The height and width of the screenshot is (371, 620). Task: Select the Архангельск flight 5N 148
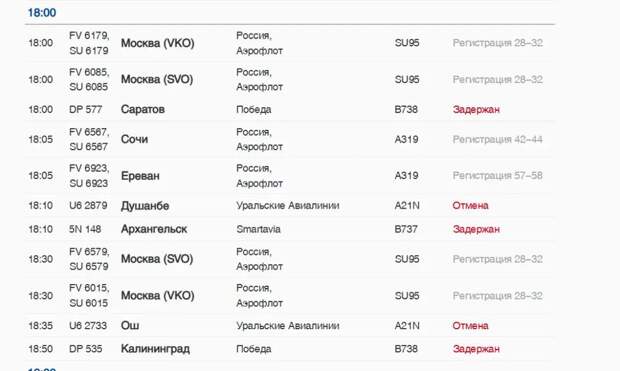[x=289, y=229]
